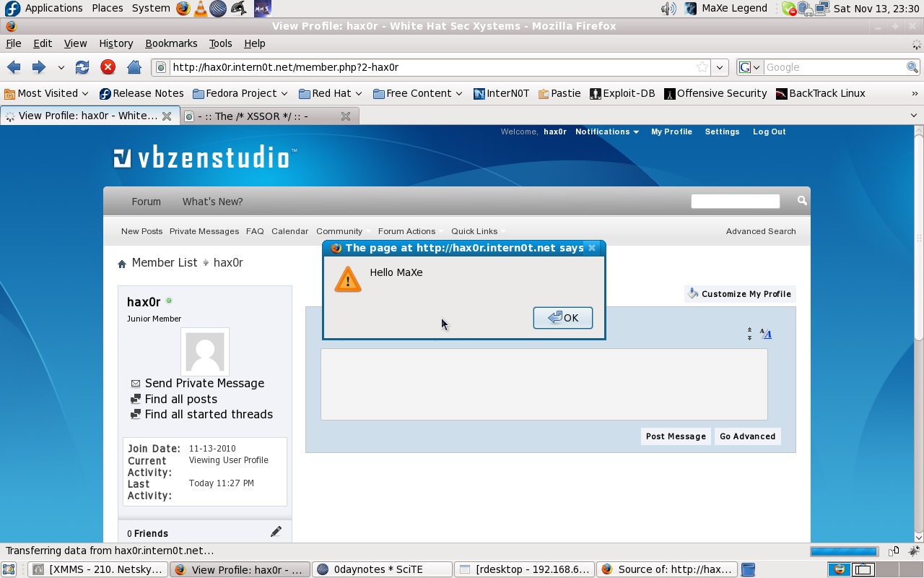
Task: Open the Send Private Message link
Action: pos(204,383)
